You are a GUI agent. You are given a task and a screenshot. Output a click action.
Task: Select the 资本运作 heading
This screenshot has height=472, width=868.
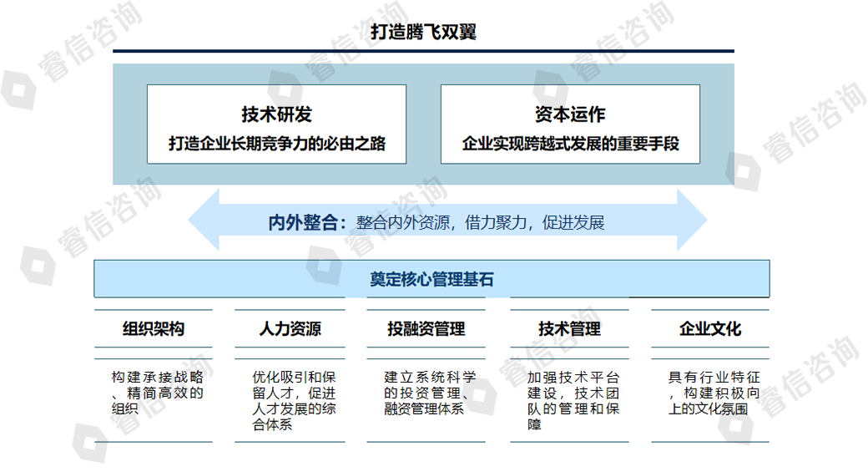pos(570,114)
